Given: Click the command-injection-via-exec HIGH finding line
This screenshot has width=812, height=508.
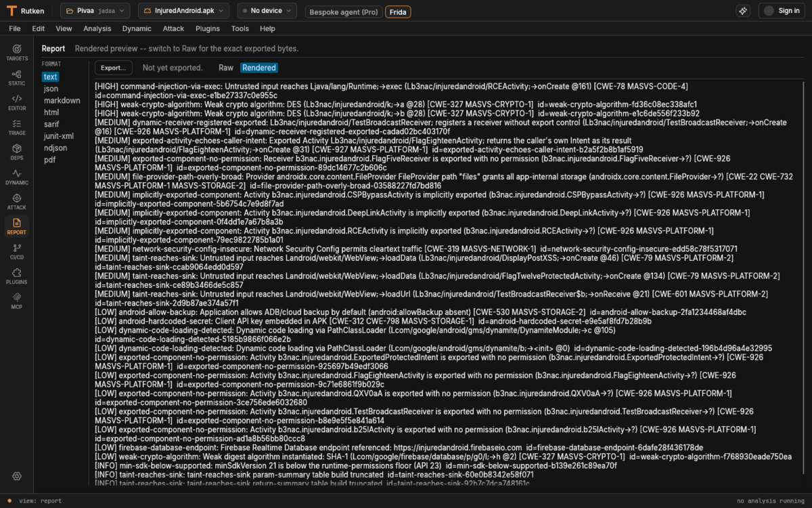Looking at the screenshot, I should (391, 91).
